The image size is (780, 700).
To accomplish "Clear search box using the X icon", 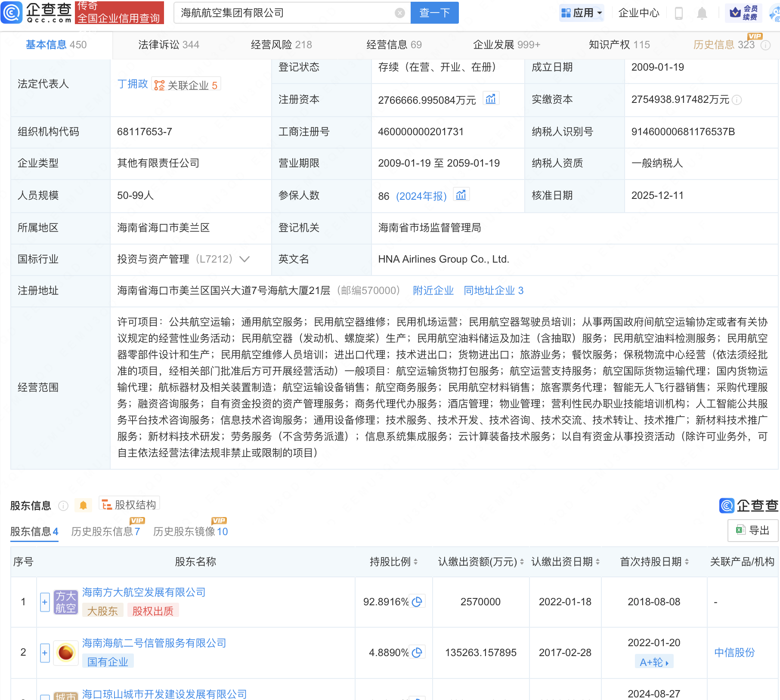I will click(400, 13).
